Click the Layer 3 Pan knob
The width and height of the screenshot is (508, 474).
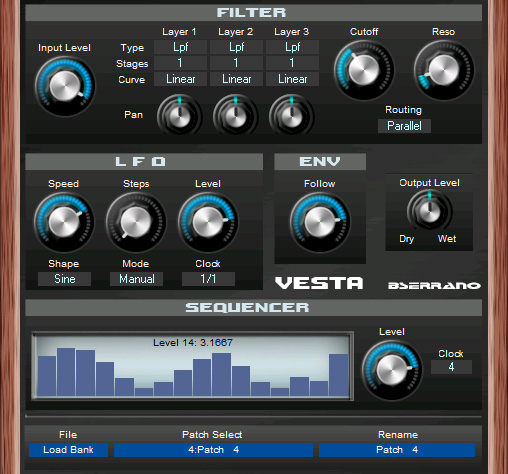[291, 115]
